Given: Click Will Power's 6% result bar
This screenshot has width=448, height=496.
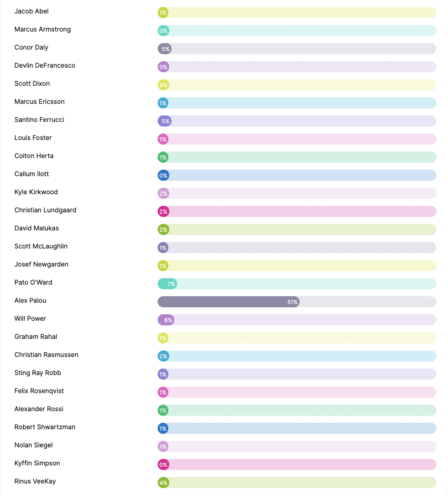Looking at the screenshot, I should [x=166, y=320].
